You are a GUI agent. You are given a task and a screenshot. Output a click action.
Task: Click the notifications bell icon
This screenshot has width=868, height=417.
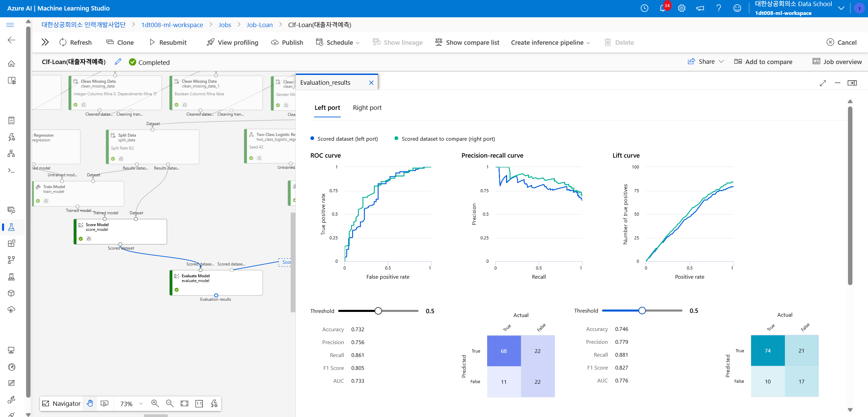point(662,8)
